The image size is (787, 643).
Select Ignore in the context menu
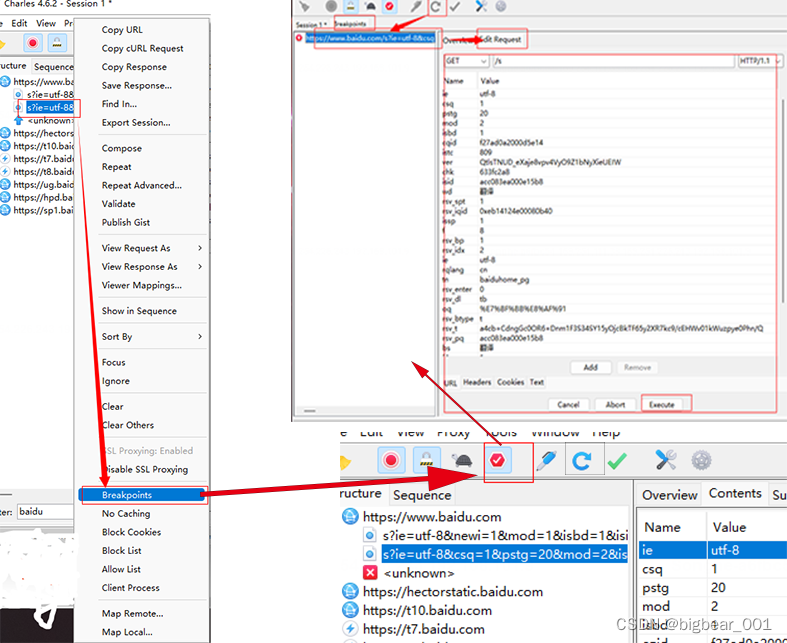pos(115,381)
